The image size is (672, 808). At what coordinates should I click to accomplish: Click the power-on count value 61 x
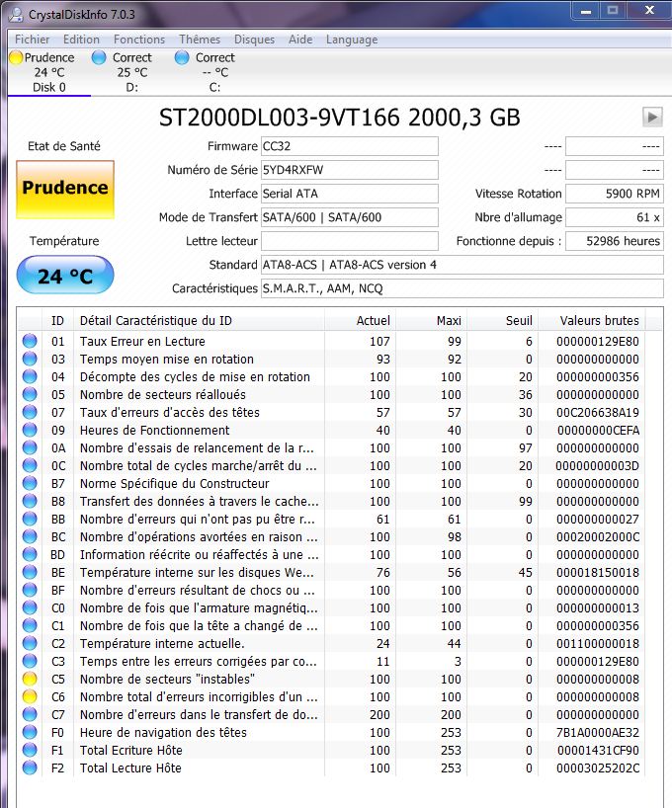coord(615,217)
